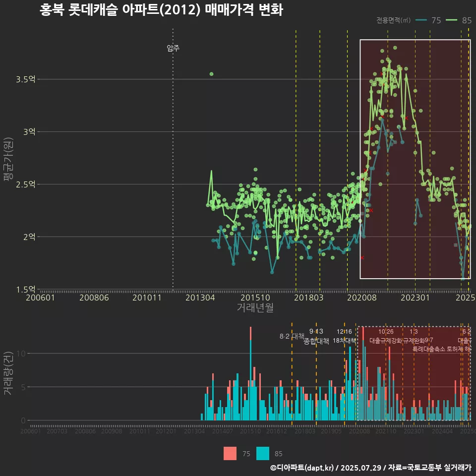Select the 85 line swatch in top legend

coord(451,20)
